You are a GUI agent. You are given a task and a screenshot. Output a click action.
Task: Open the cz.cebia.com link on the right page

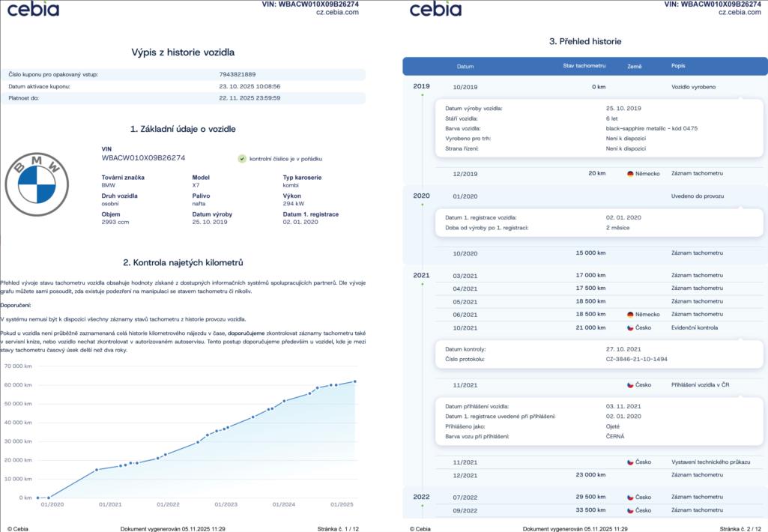[740, 13]
